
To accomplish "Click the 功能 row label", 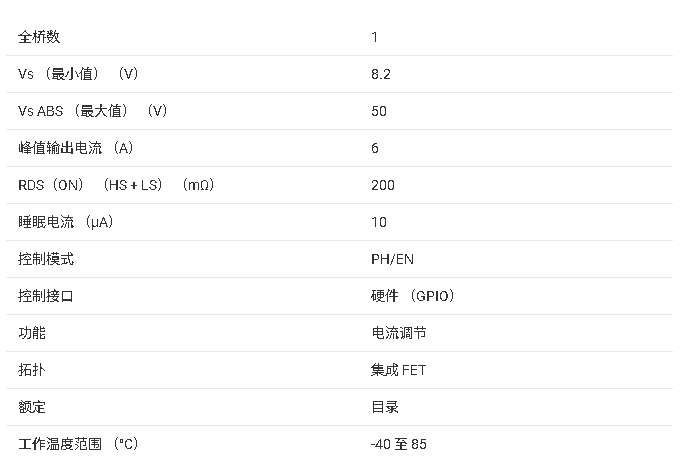I will pyautogui.click(x=32, y=333).
